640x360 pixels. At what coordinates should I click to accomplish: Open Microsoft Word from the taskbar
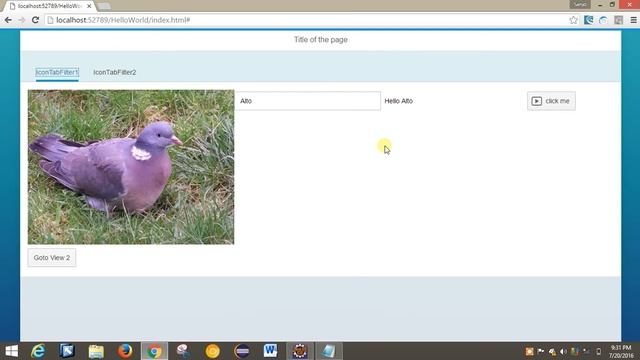tap(270, 351)
